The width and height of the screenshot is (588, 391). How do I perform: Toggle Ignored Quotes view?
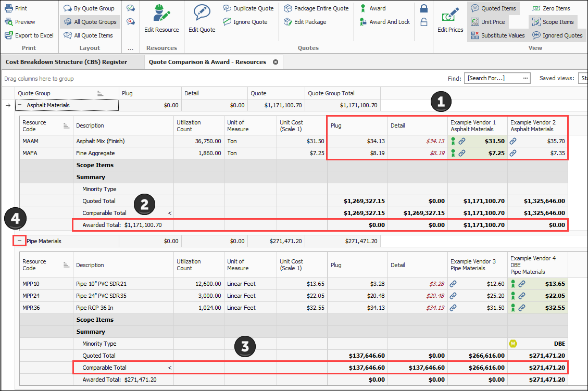(557, 35)
